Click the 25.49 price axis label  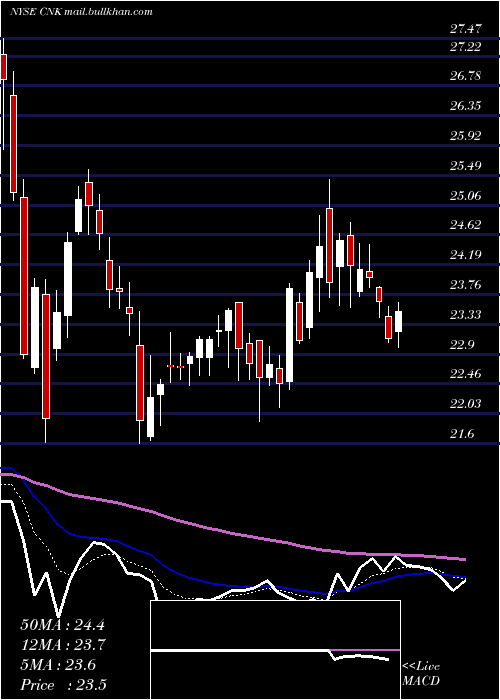(466, 166)
